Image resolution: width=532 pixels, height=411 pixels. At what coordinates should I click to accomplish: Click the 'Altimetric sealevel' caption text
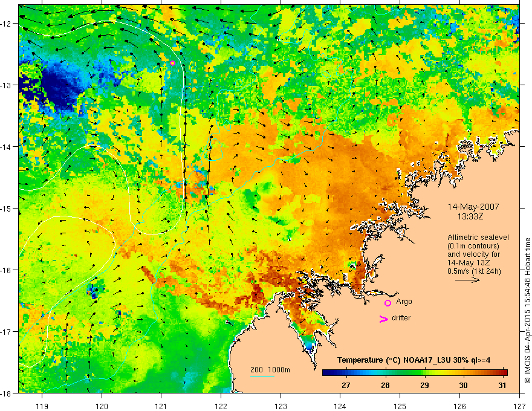click(x=478, y=238)
